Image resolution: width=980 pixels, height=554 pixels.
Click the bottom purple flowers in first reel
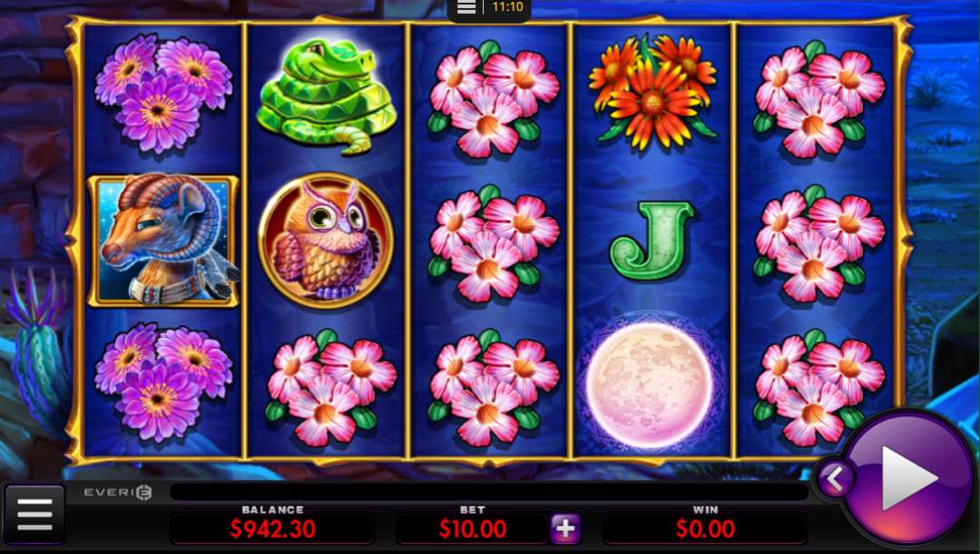[x=163, y=382]
